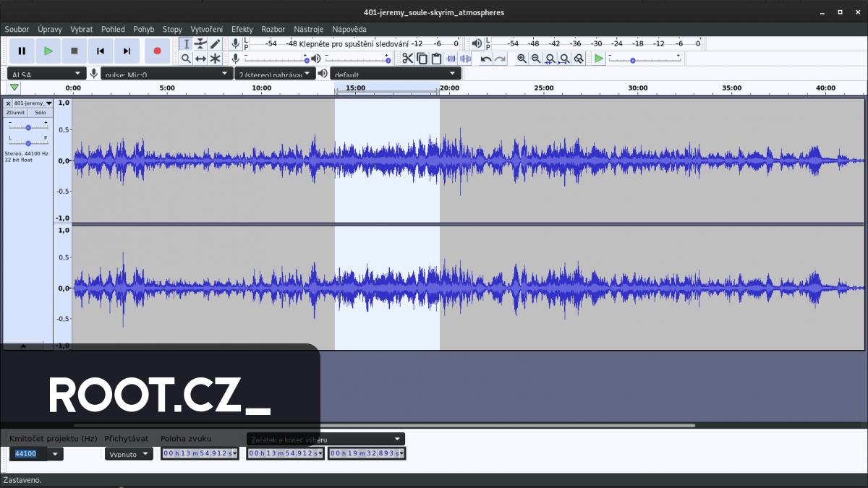The width and height of the screenshot is (868, 488).
Task: Turn off Přichytávat via Vypnuto selector
Action: 129,453
